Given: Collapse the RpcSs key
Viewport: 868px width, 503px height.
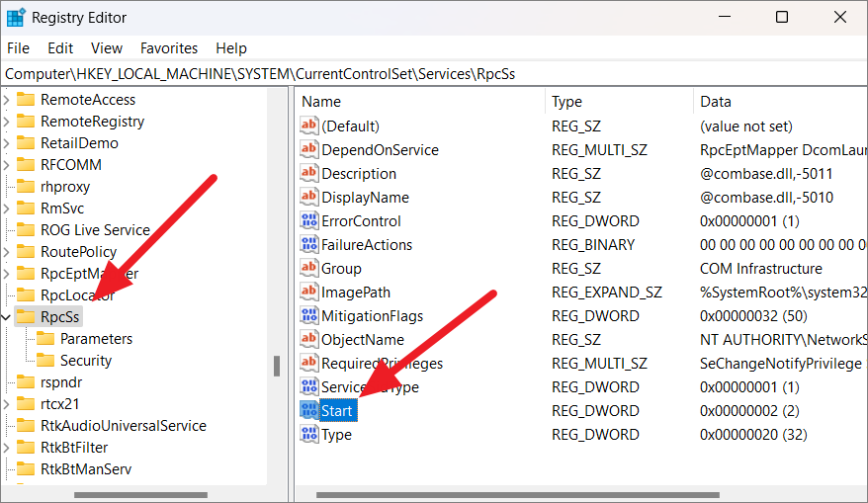Looking at the screenshot, I should click(7, 317).
